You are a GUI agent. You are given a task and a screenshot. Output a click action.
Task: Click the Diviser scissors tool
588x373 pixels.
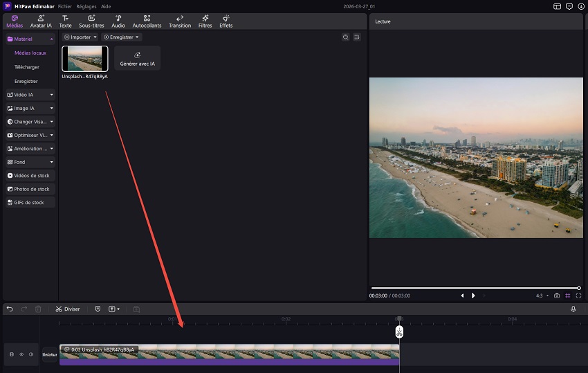point(68,309)
